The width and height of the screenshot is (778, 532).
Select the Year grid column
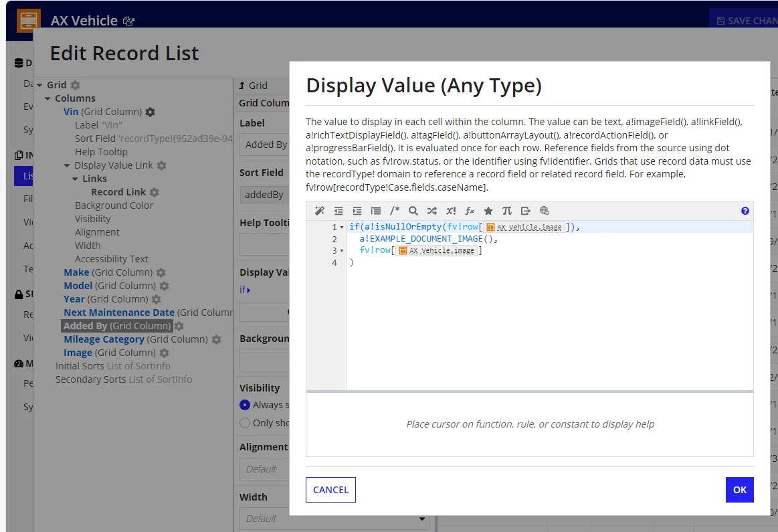tap(106, 299)
